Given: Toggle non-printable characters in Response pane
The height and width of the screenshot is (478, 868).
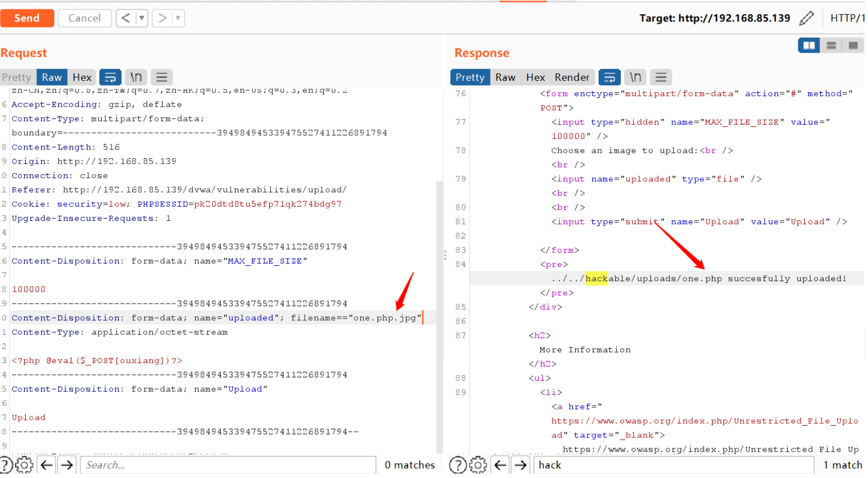Looking at the screenshot, I should click(x=636, y=77).
